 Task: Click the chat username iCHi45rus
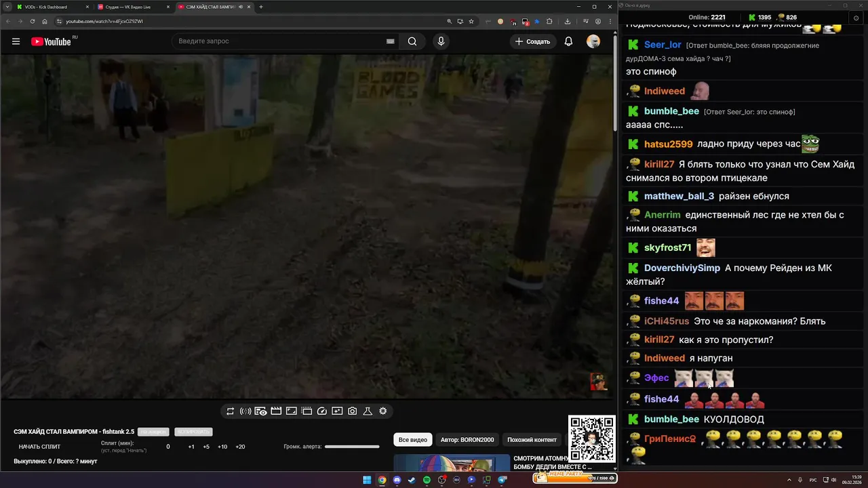click(667, 321)
